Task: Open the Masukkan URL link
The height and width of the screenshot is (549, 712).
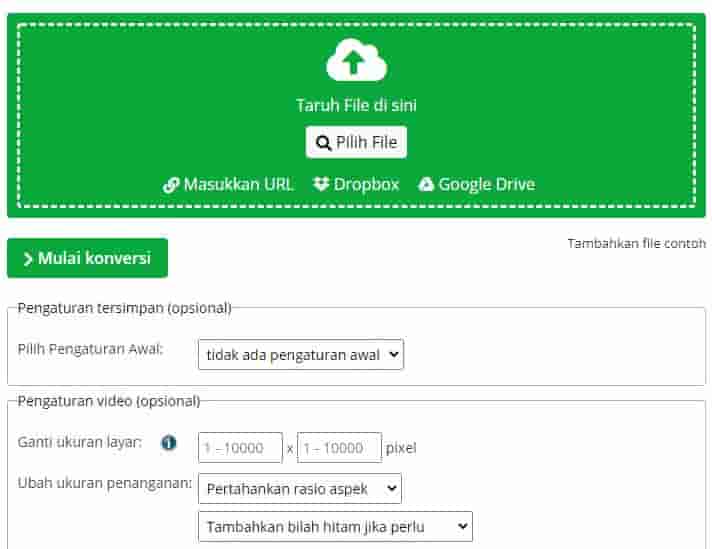Action: tap(229, 184)
